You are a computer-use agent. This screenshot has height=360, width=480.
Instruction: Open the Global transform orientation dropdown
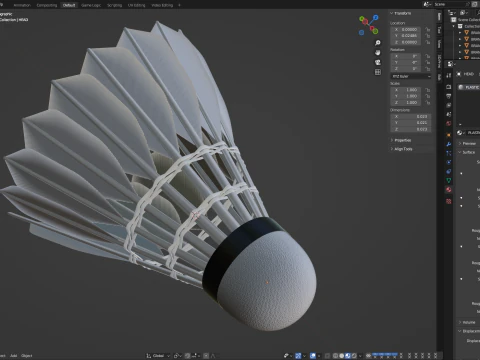[x=158, y=356]
